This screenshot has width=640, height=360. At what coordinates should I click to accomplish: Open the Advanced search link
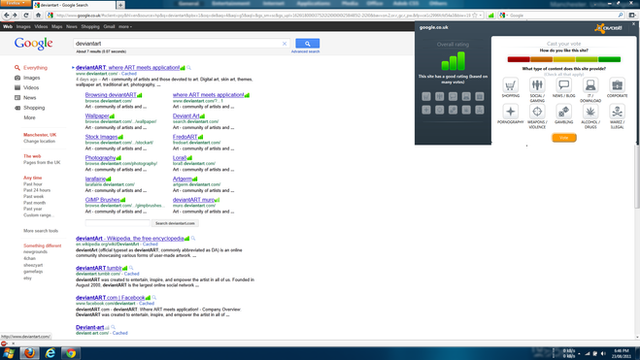pos(305,51)
